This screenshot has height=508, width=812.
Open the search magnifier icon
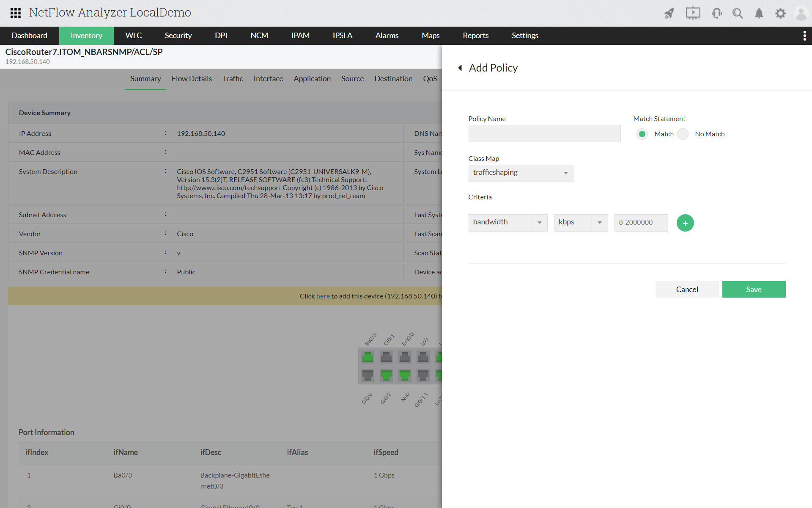click(x=738, y=14)
